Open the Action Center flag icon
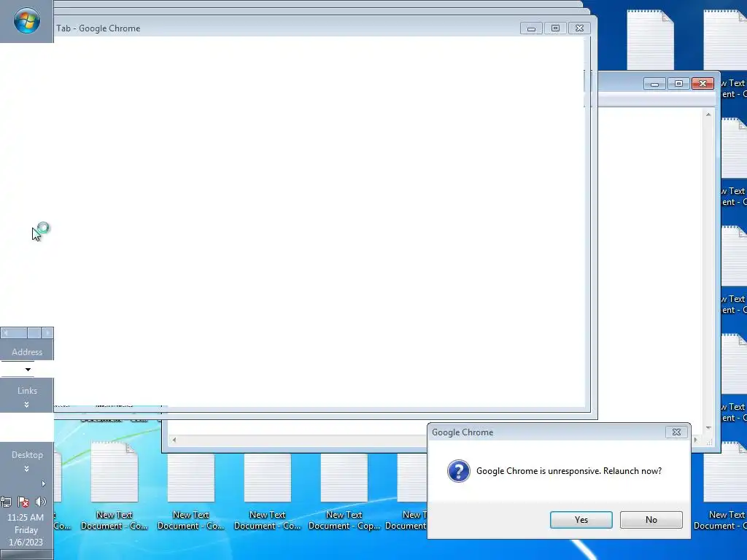The height and width of the screenshot is (560, 747). [23, 502]
